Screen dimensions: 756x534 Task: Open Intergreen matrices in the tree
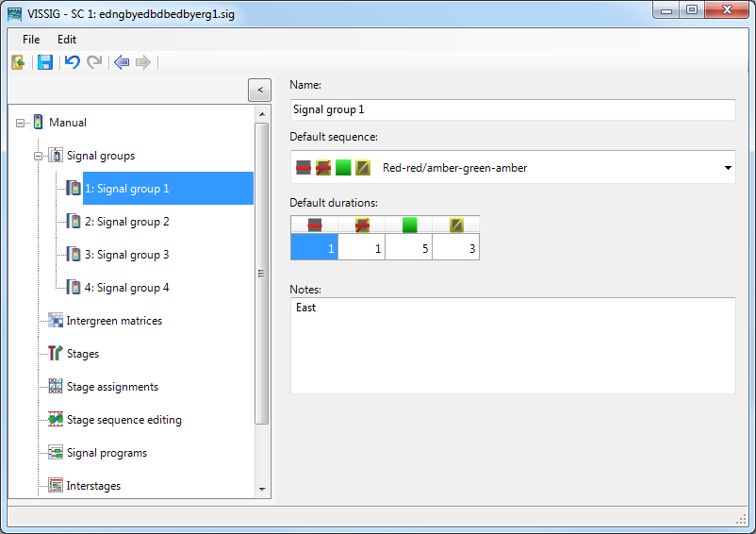113,321
